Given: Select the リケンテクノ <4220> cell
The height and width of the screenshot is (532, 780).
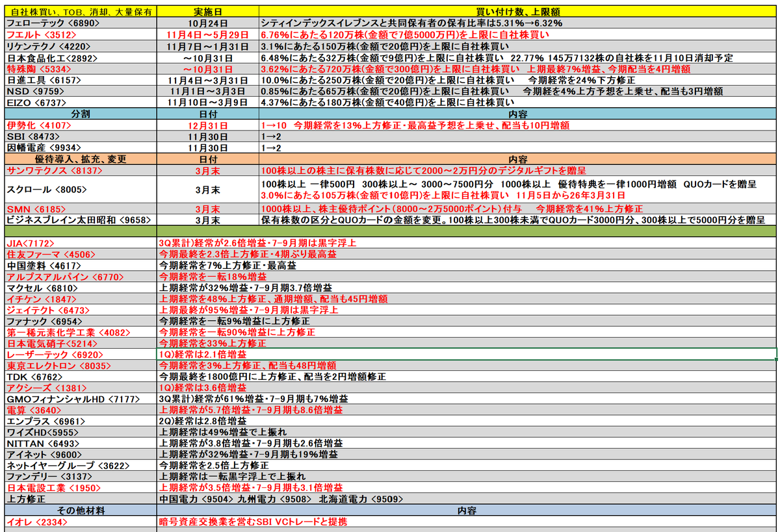Looking at the screenshot, I should [x=81, y=46].
